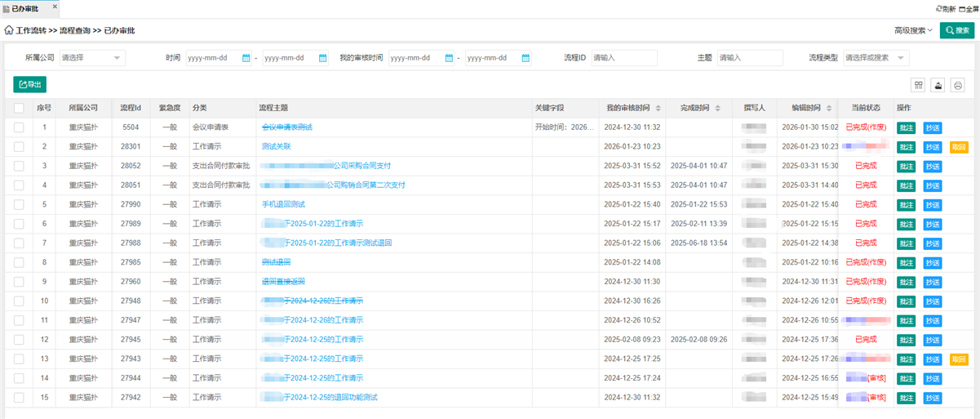Open calendar for 时间 end date
Screen dimensions: 980x419
tap(323, 58)
